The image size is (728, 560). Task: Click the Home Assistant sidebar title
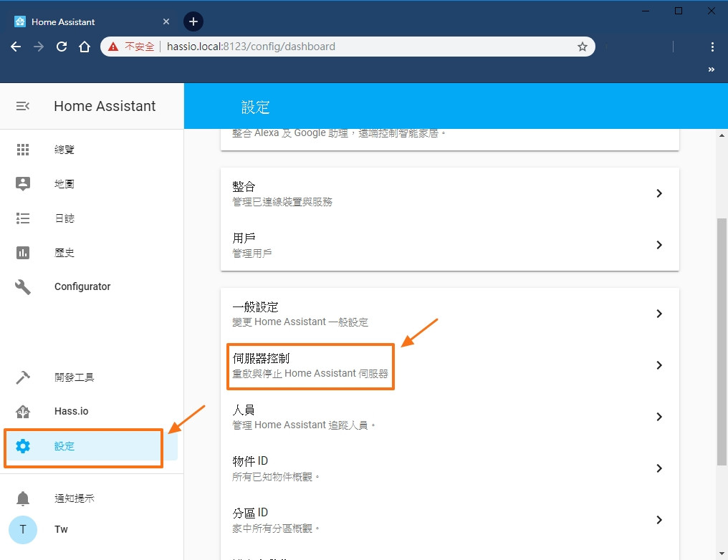[x=105, y=106]
